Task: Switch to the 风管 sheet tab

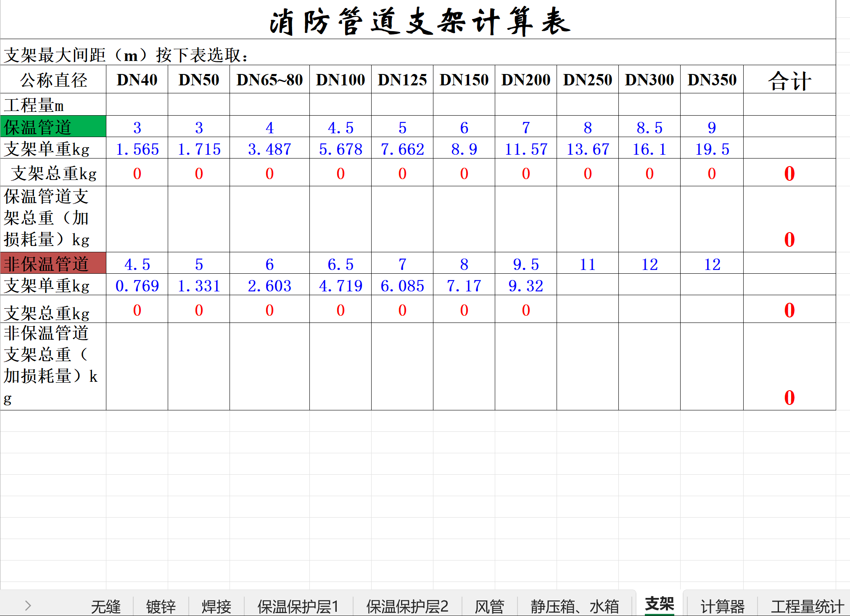Action: (x=489, y=606)
